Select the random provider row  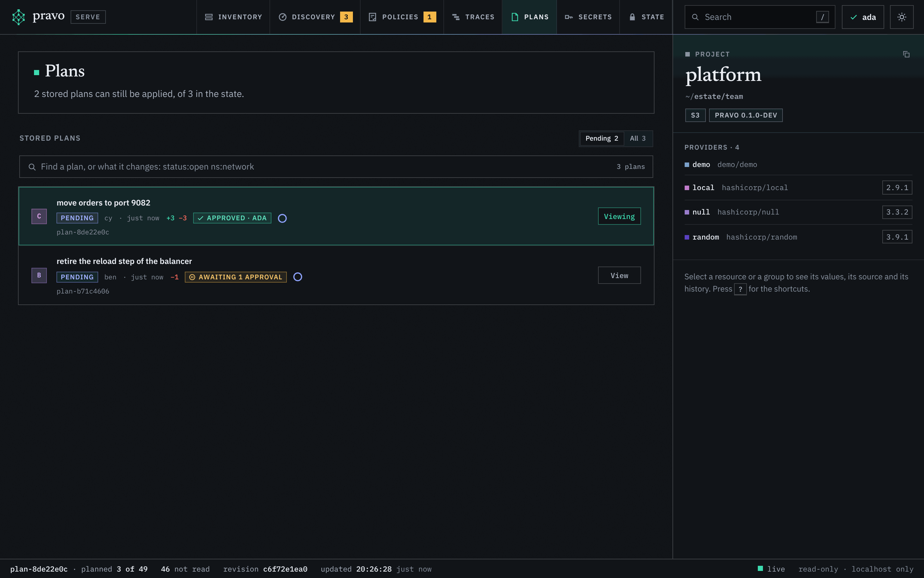pyautogui.click(x=798, y=237)
